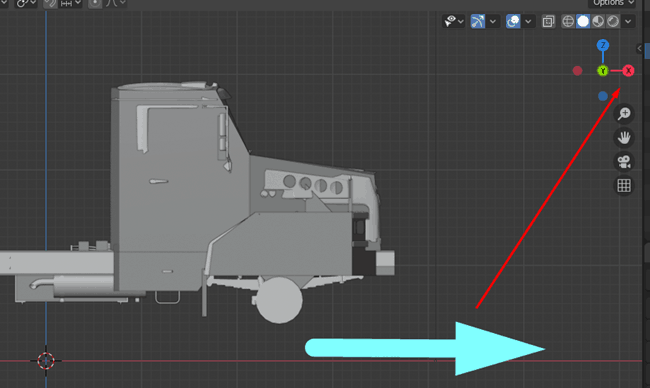The height and width of the screenshot is (388, 650).
Task: Select solid viewport shading
Action: 583,21
